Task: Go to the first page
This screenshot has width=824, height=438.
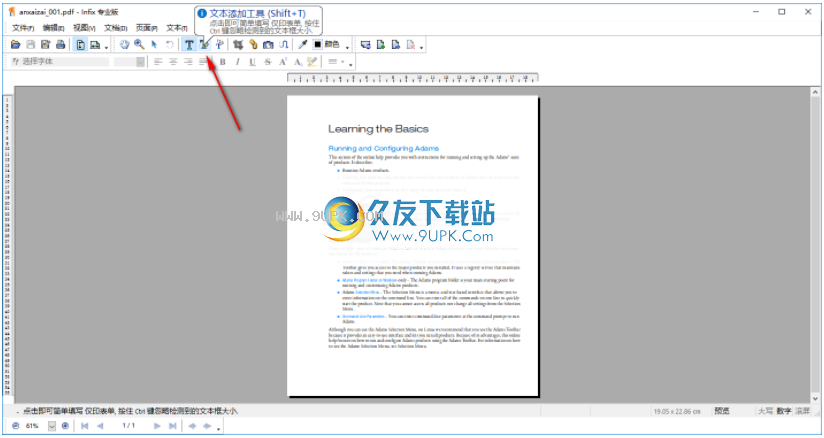Action: tap(85, 426)
